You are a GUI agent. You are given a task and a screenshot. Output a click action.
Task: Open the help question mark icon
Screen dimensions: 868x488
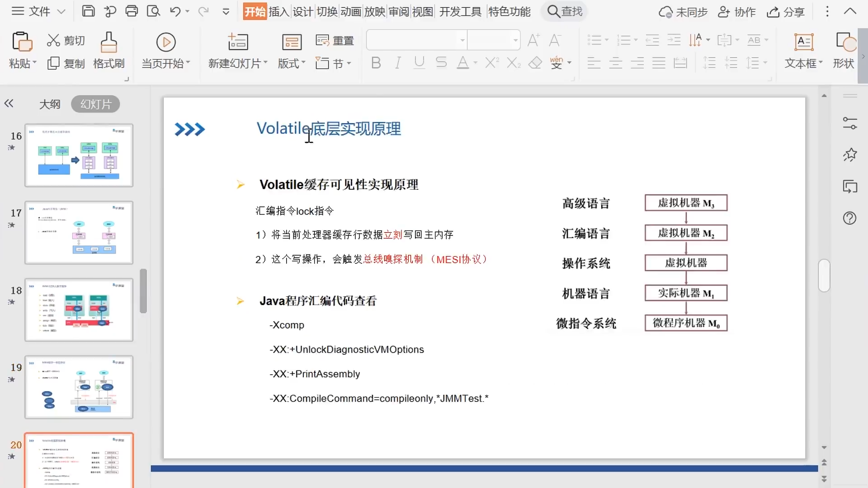click(849, 218)
